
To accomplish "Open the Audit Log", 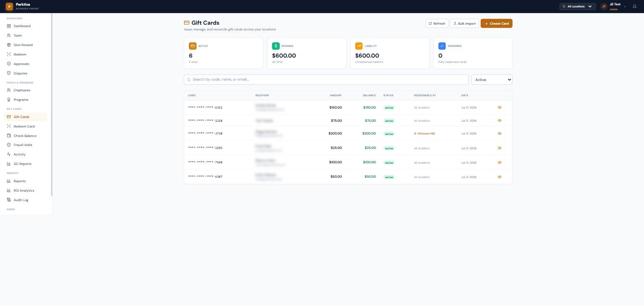I will point(25,200).
